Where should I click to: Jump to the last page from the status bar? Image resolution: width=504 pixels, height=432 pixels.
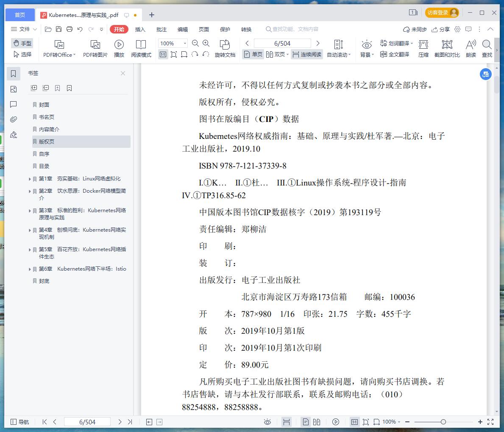point(130,422)
